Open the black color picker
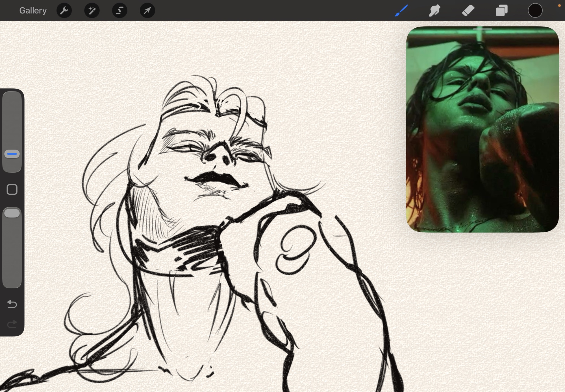The height and width of the screenshot is (392, 565). pos(535,11)
